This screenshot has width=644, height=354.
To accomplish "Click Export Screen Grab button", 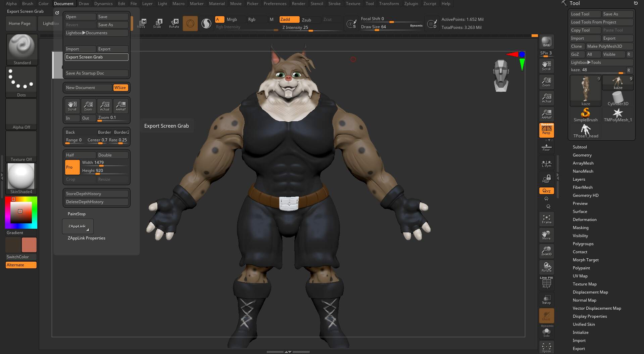I will (x=96, y=57).
